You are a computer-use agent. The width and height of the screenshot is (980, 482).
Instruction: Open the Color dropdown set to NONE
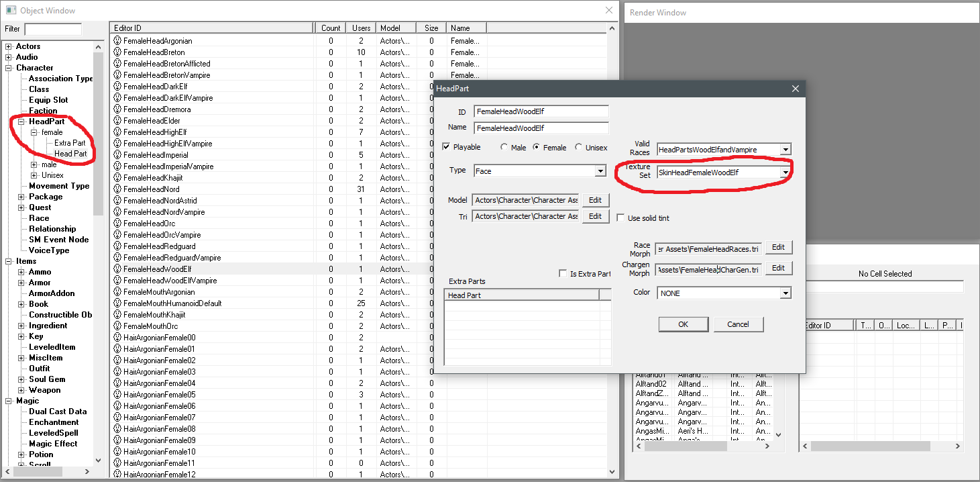tap(785, 292)
